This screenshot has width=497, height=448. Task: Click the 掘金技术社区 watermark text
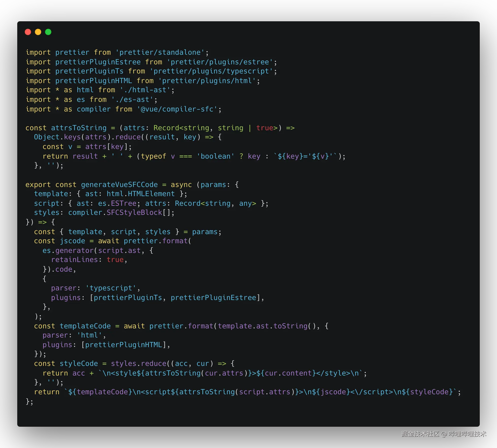pos(420,434)
